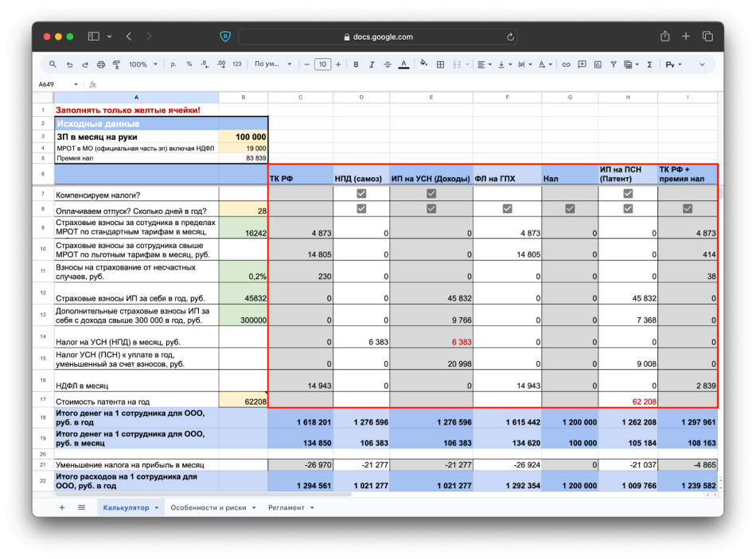Click the add sheet plus button
This screenshot has height=559, width=756.
point(62,507)
